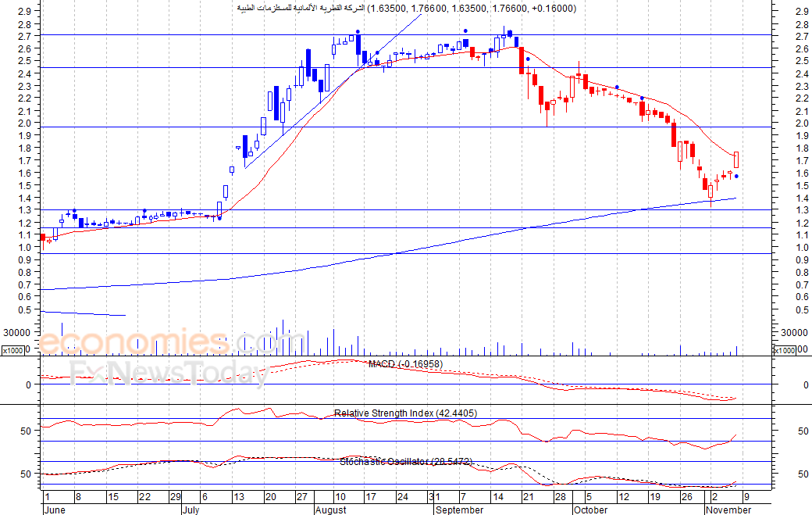Click the Relative Strength Index (42.4405) label

point(405,413)
